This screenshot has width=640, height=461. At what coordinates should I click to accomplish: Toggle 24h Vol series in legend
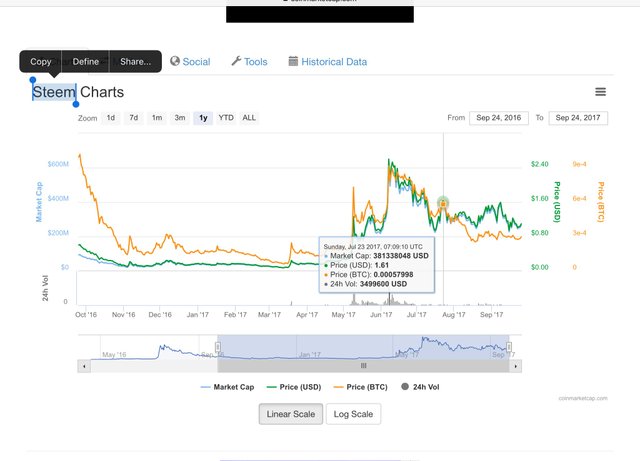pos(420,387)
